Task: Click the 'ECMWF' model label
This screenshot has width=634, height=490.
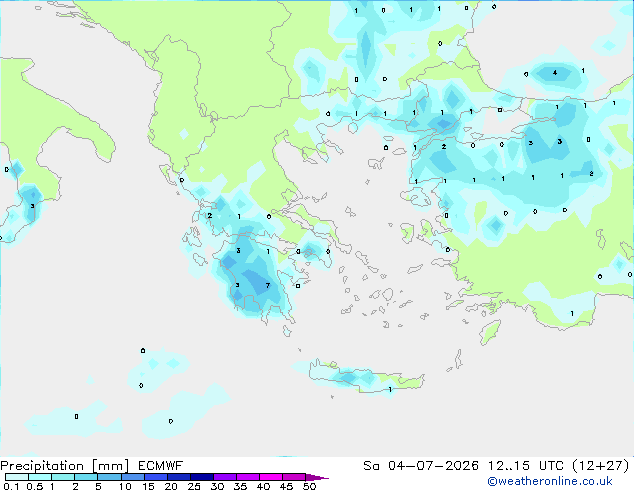Action: [161, 466]
